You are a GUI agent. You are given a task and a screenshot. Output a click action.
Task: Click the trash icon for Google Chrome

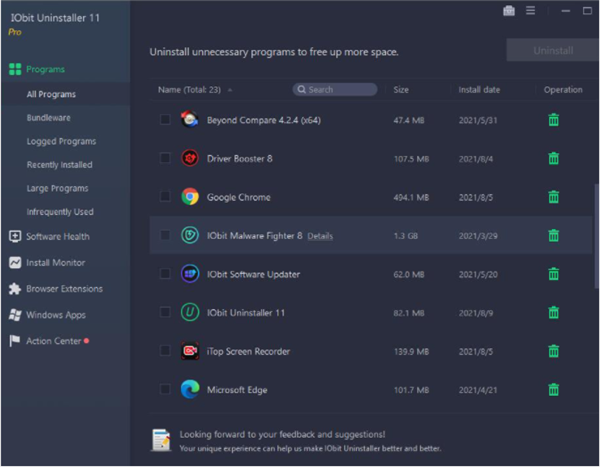tap(553, 197)
